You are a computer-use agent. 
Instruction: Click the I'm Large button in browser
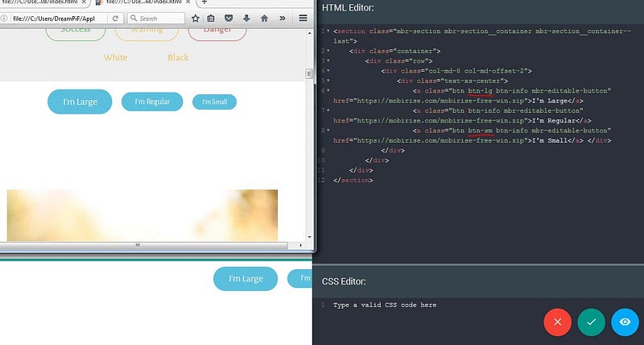80,102
